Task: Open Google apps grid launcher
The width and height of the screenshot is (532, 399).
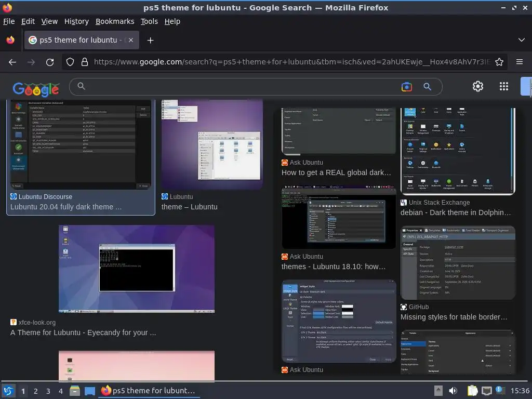Action: coord(504,87)
